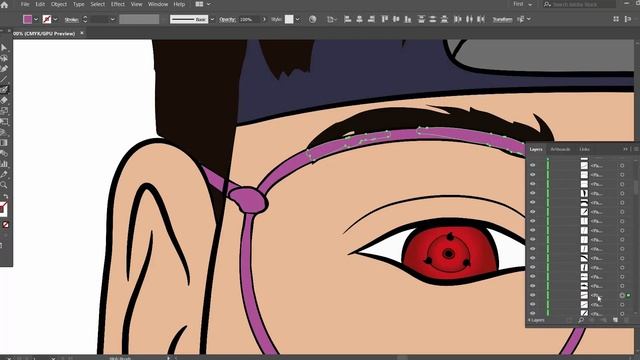Click the variable width profile box
Screen dimensions: 640x360
(139, 19)
